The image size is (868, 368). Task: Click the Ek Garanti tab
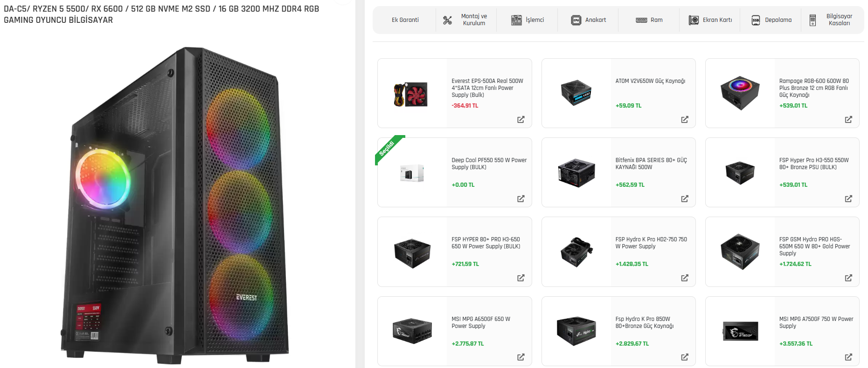(405, 20)
